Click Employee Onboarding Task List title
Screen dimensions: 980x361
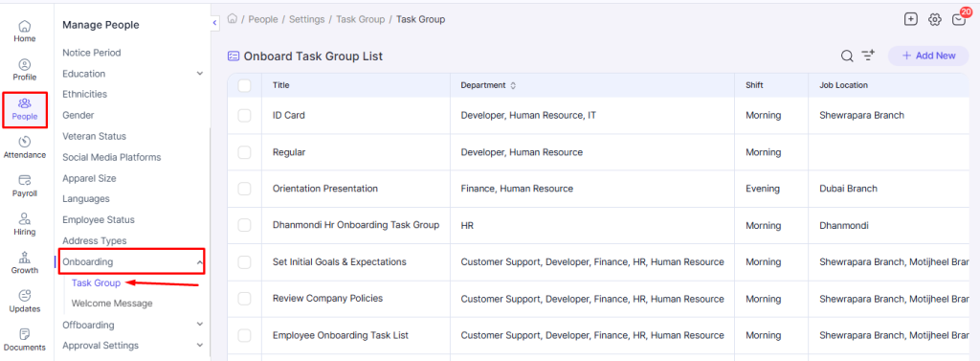(x=341, y=335)
